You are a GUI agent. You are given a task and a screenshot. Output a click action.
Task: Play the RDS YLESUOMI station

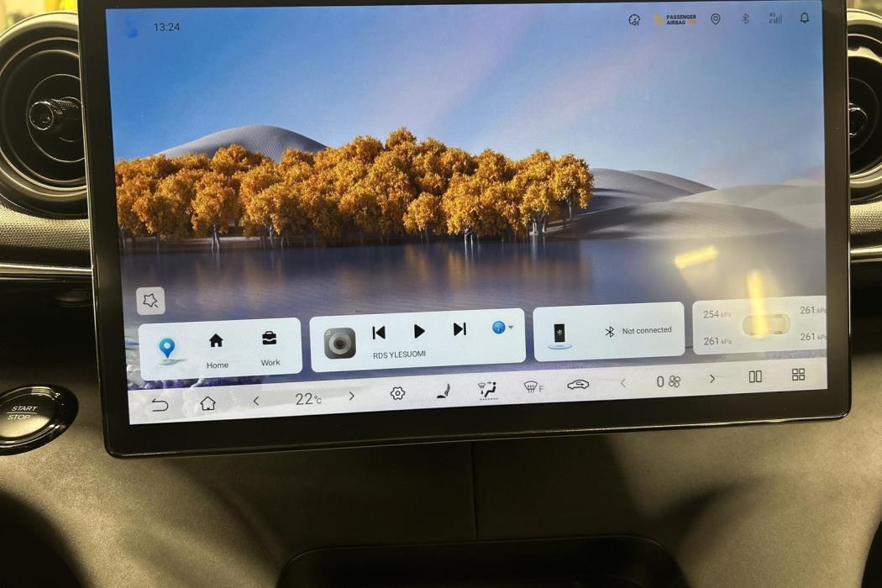(x=419, y=331)
